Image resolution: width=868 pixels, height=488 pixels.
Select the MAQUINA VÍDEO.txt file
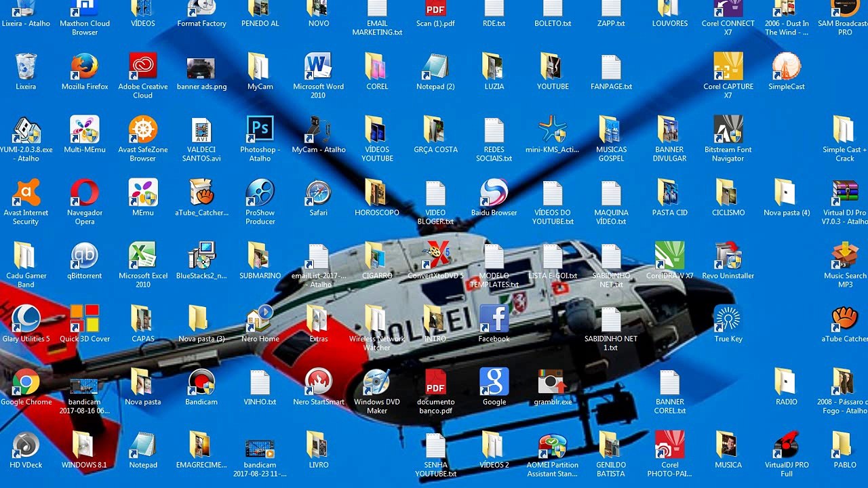point(611,193)
